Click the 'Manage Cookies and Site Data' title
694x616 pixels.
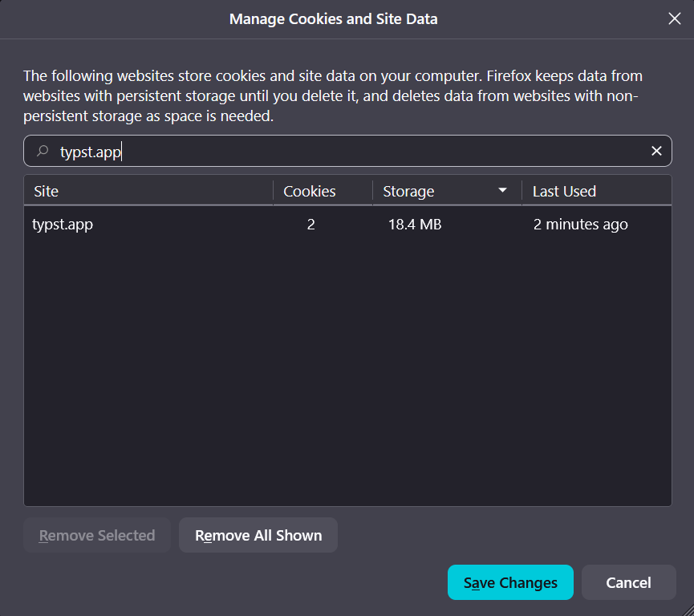pos(333,18)
